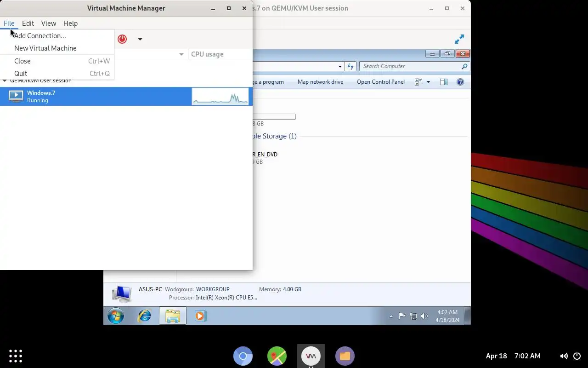Click Map network drive in Explorer
588x368 pixels.
(320, 82)
